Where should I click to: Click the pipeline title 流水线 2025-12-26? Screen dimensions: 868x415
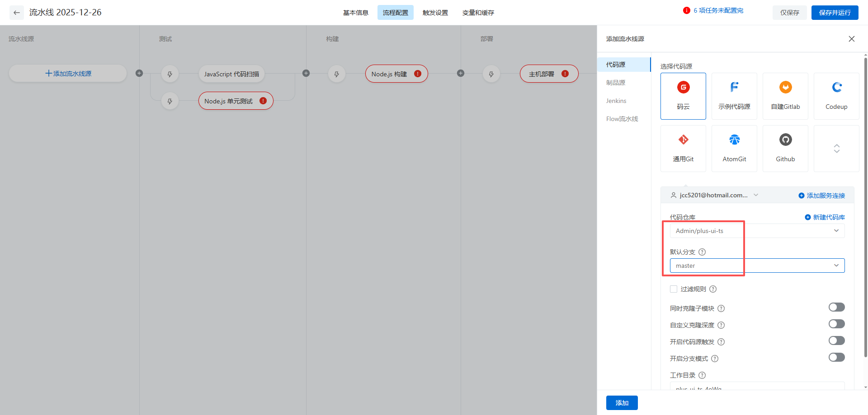coord(66,12)
